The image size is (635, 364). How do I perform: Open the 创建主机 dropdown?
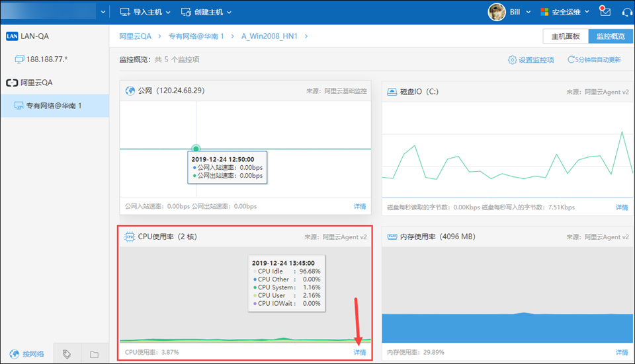click(206, 12)
